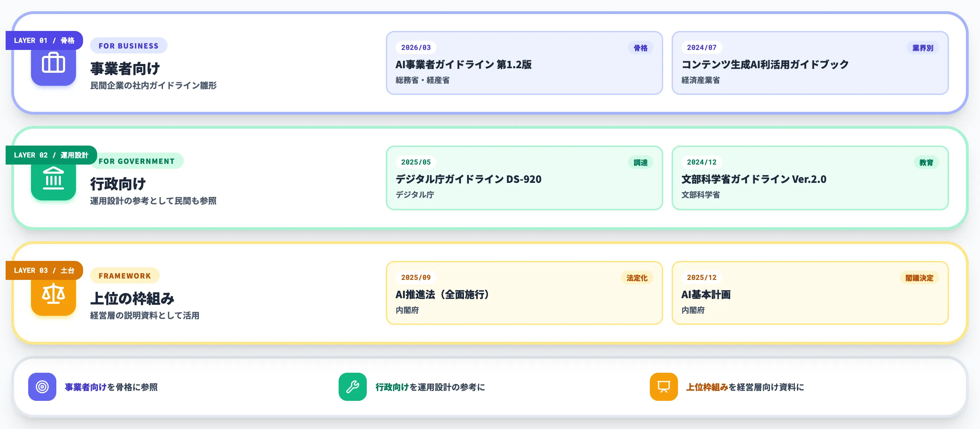Image resolution: width=980 pixels, height=429 pixels.
Task: Click the 2025/12 date chip
Action: pyautogui.click(x=702, y=277)
